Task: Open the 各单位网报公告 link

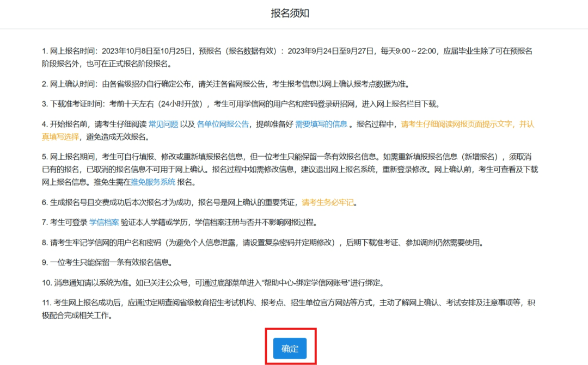Action: click(x=223, y=124)
